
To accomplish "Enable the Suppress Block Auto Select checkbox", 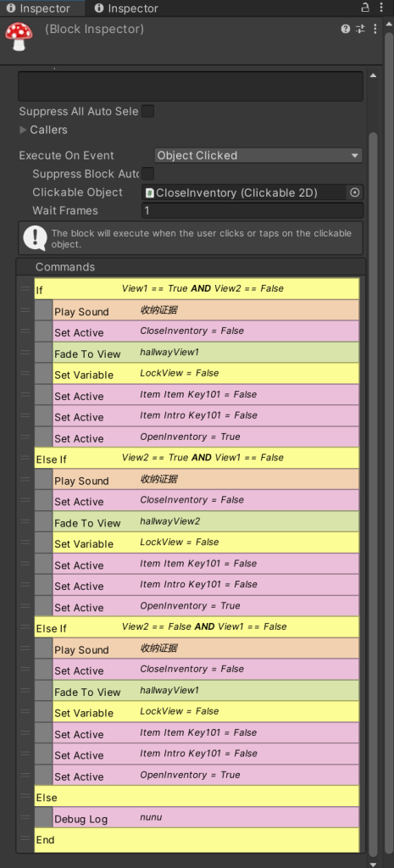I will click(147, 174).
